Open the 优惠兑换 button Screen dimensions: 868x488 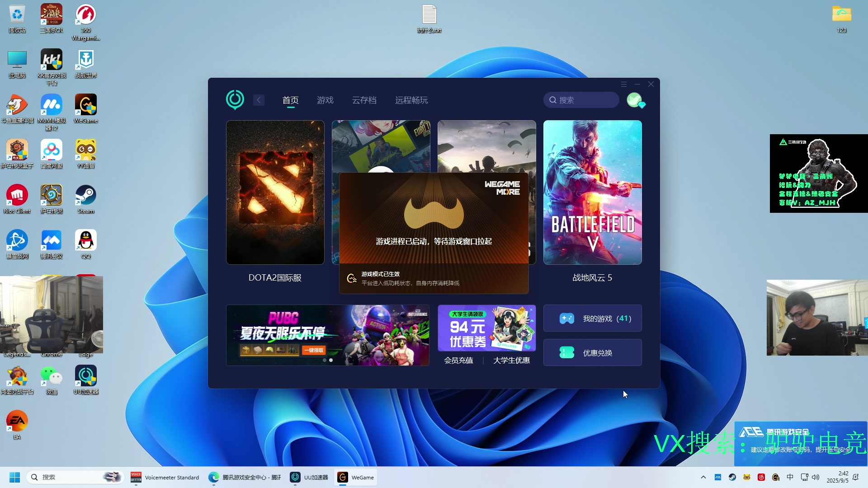coord(593,352)
